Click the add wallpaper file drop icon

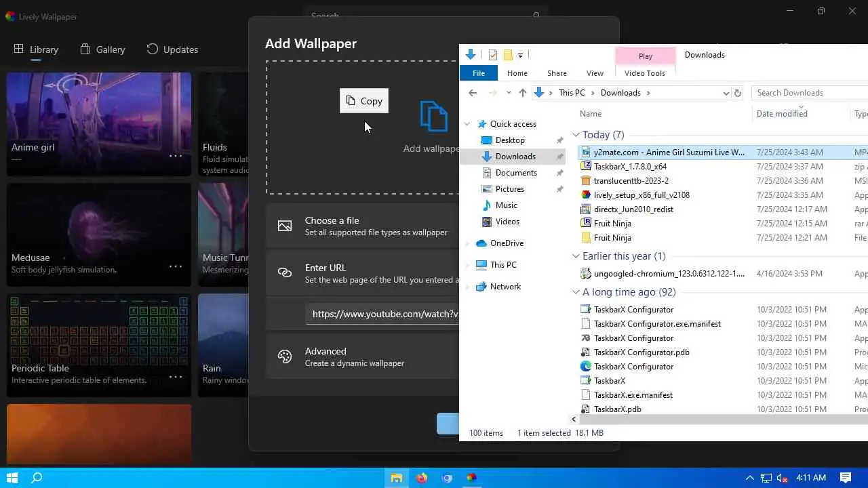tap(434, 116)
